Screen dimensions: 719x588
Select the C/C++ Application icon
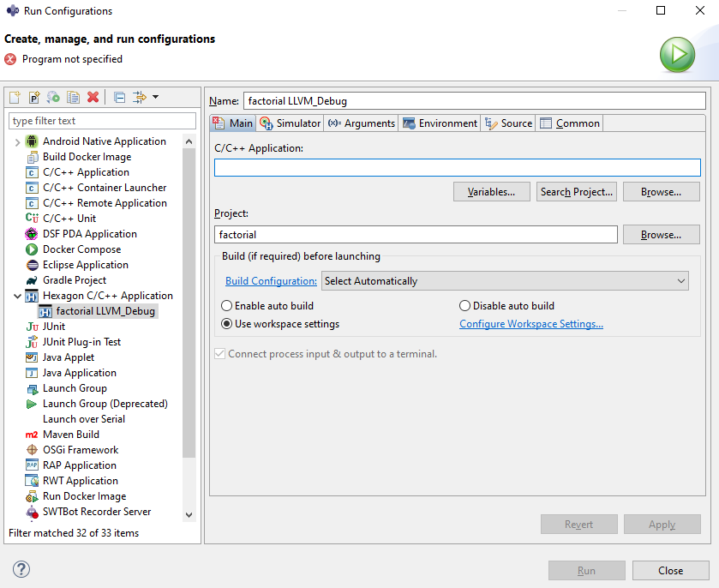pos(32,172)
